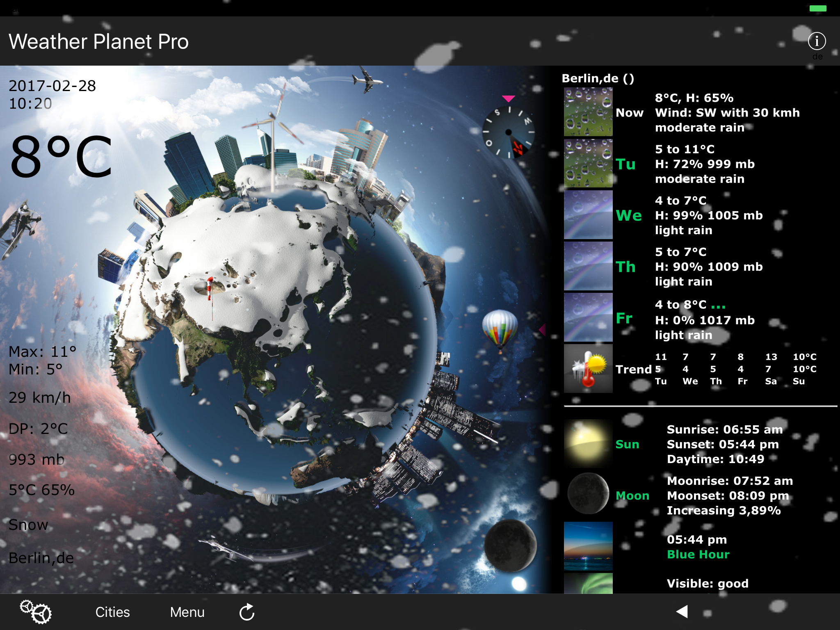
Task: Tap the info icon at top right
Action: pos(816,41)
